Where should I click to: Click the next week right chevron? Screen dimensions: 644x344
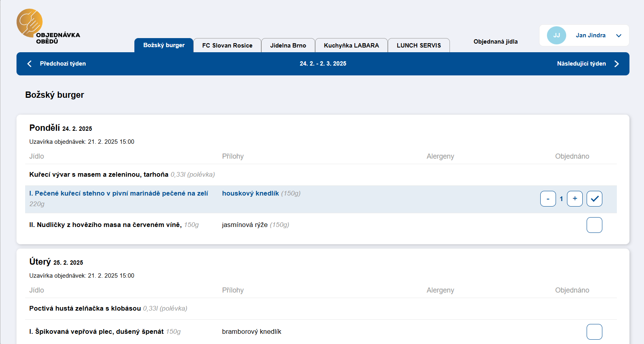click(x=616, y=64)
